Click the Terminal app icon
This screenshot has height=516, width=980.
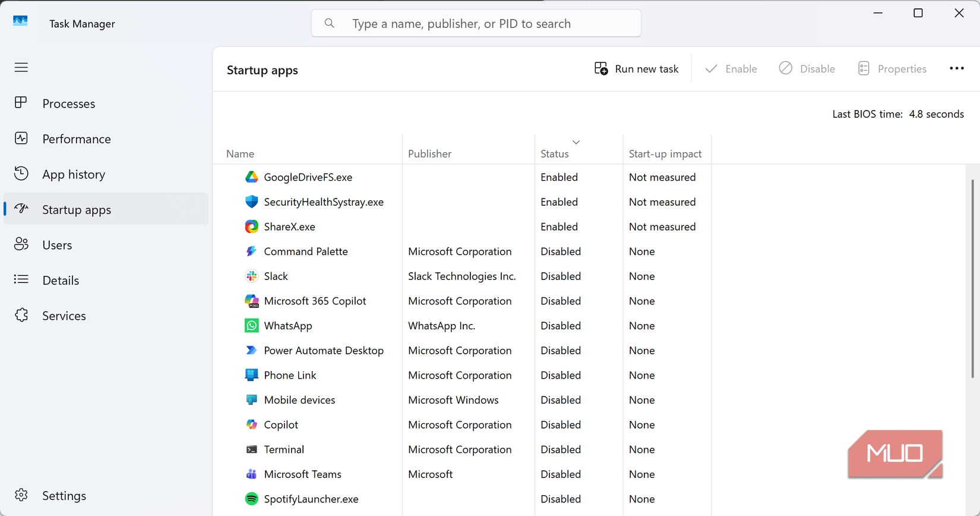click(x=252, y=449)
